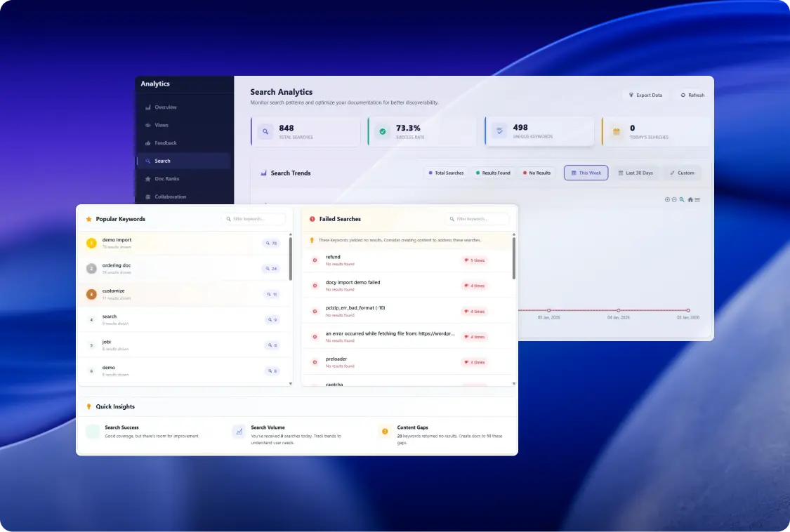Open the Custom date range picker

pos(682,173)
